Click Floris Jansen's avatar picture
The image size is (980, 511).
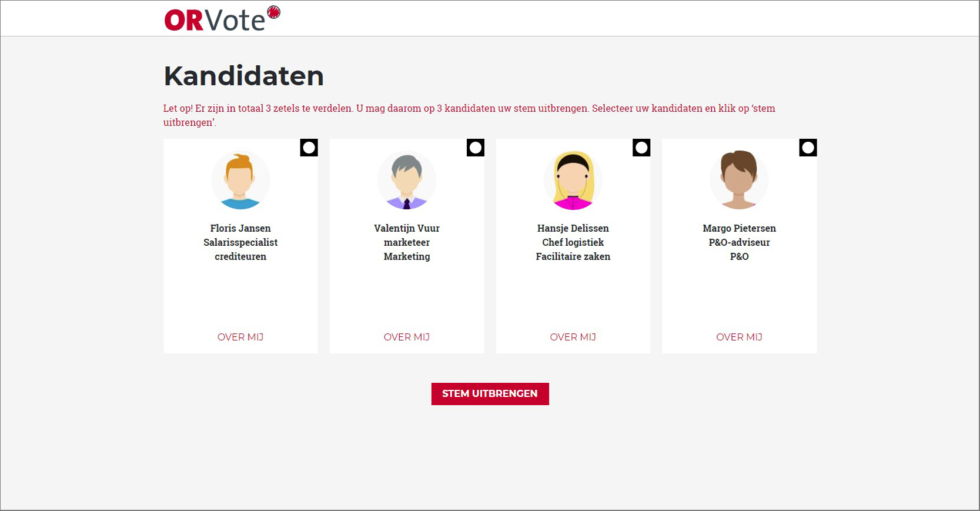coord(240,181)
